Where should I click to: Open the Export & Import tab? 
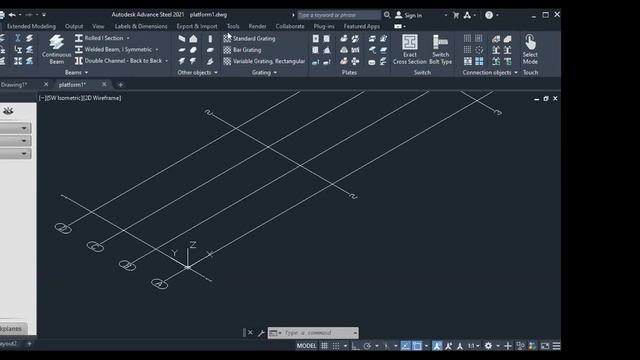[197, 26]
